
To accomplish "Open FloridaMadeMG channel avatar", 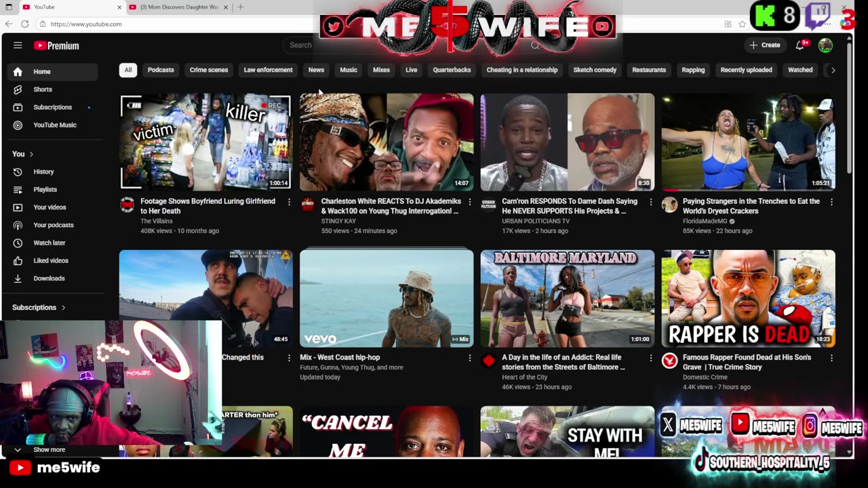I will (x=669, y=205).
